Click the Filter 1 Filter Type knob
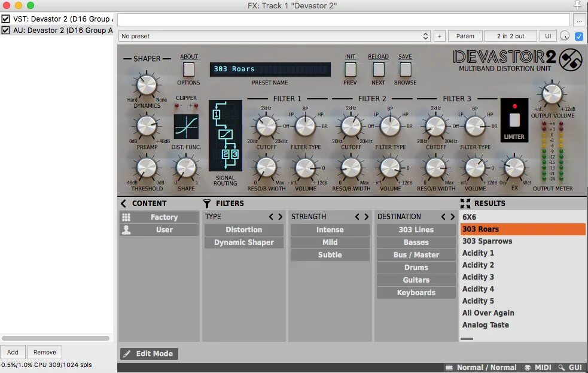588x373 pixels. [305, 126]
